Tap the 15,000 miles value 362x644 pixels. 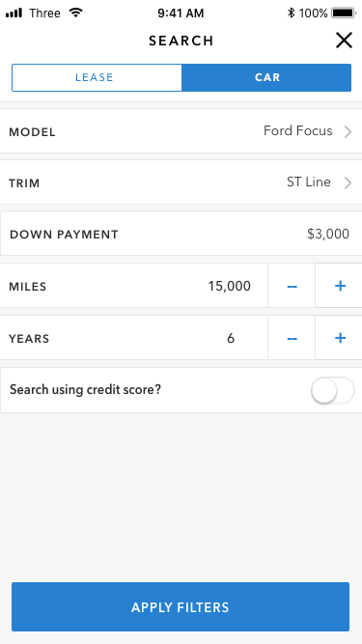click(230, 286)
